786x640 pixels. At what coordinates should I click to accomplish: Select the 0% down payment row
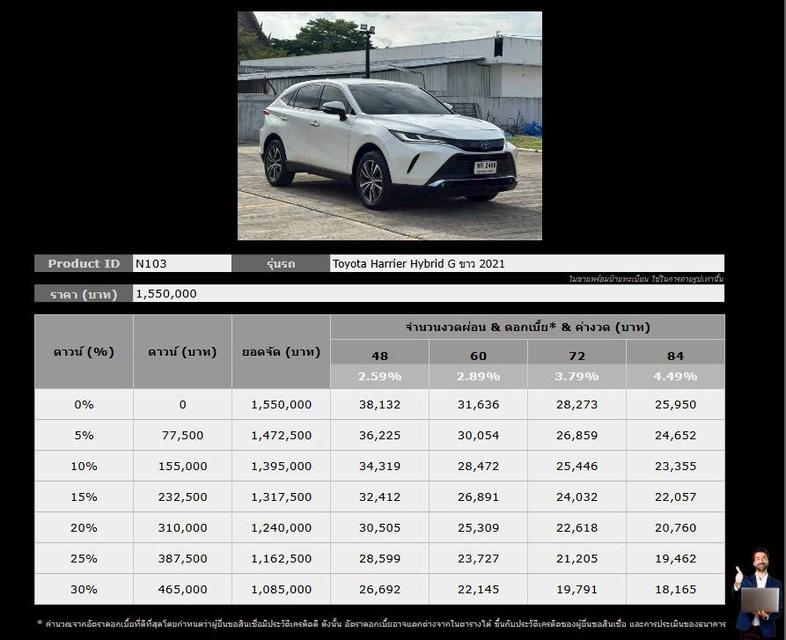coord(379,404)
